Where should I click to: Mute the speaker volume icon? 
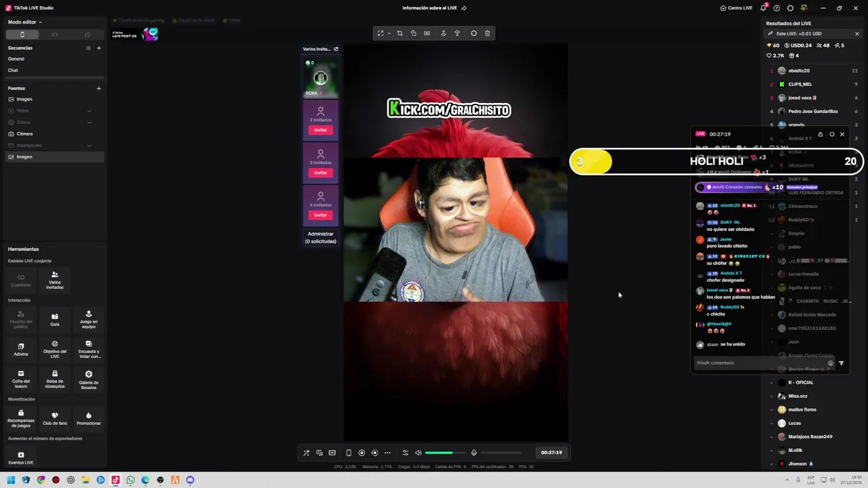(418, 453)
